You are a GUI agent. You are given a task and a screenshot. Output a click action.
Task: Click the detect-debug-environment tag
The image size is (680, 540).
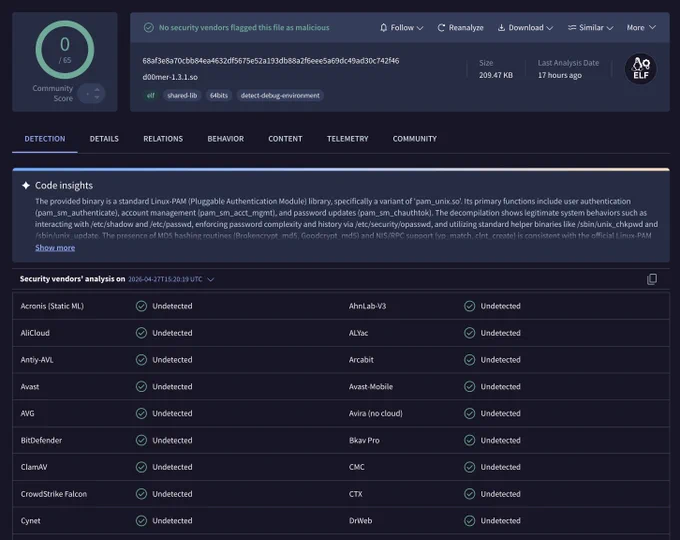(280, 96)
